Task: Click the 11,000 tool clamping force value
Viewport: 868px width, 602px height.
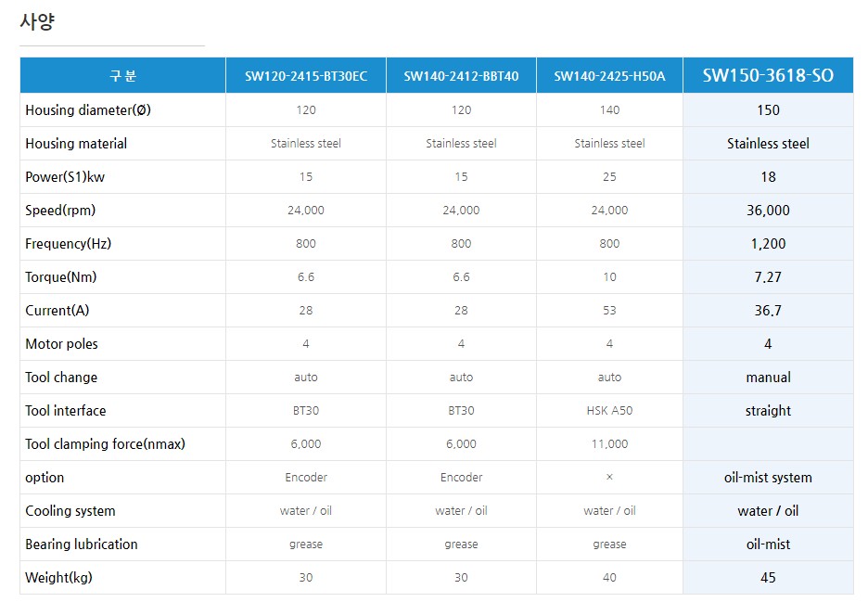Action: pyautogui.click(x=609, y=444)
